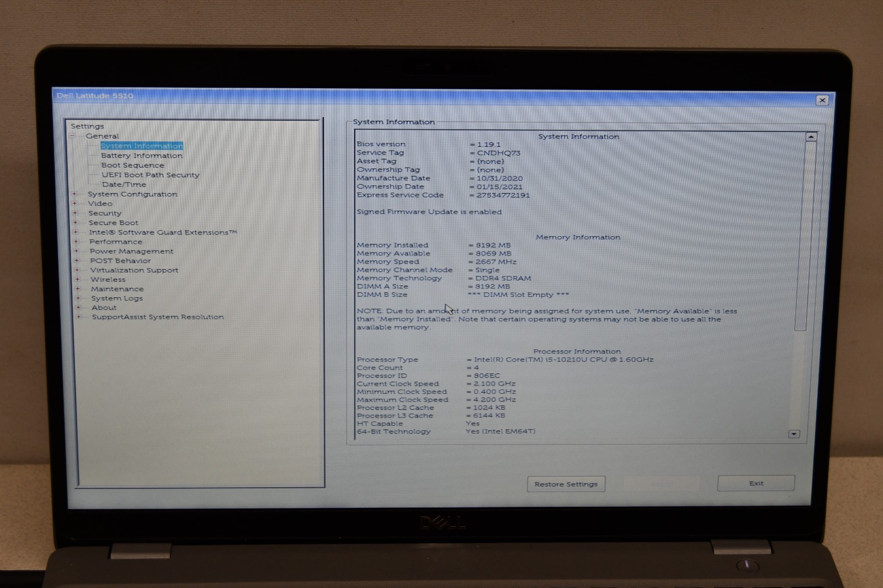Expand the Power Management section

(x=76, y=250)
